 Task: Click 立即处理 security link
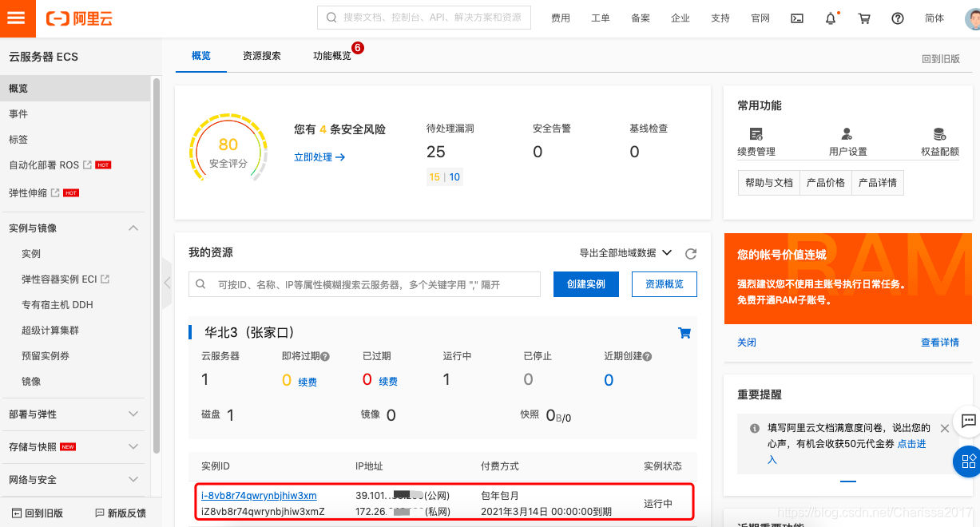(x=319, y=157)
